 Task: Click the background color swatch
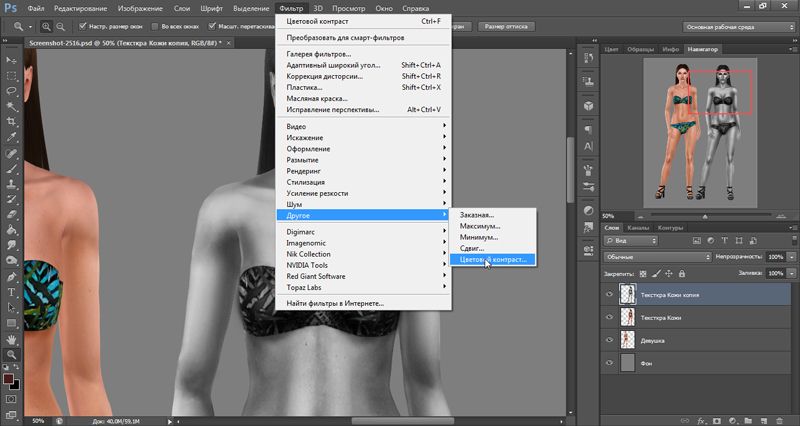(x=16, y=386)
